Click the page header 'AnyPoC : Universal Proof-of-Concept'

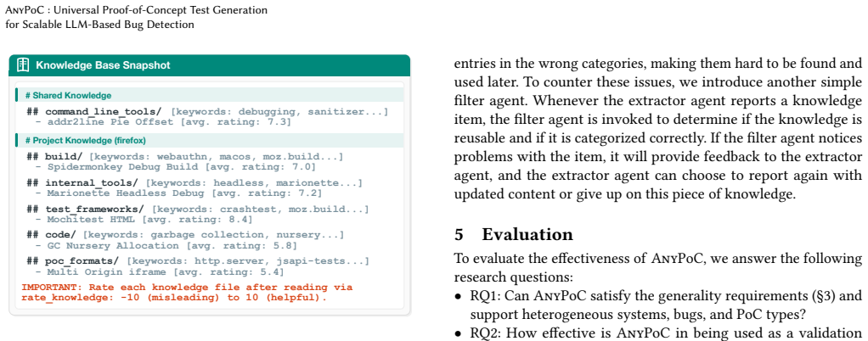[x=137, y=10]
